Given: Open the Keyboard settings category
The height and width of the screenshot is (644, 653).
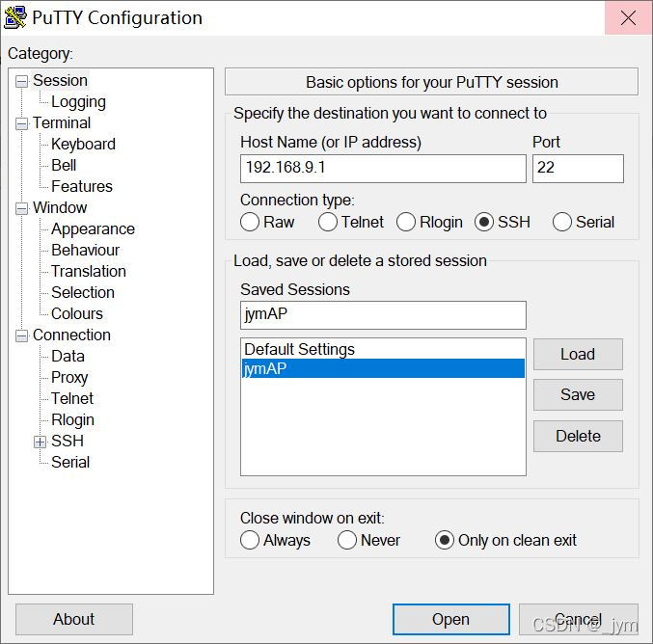Looking at the screenshot, I should (83, 144).
